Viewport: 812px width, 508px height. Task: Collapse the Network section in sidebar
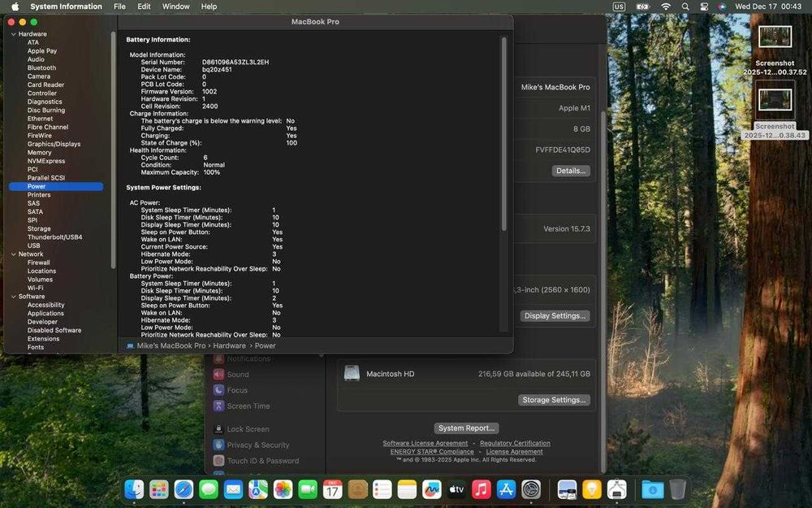(x=14, y=254)
